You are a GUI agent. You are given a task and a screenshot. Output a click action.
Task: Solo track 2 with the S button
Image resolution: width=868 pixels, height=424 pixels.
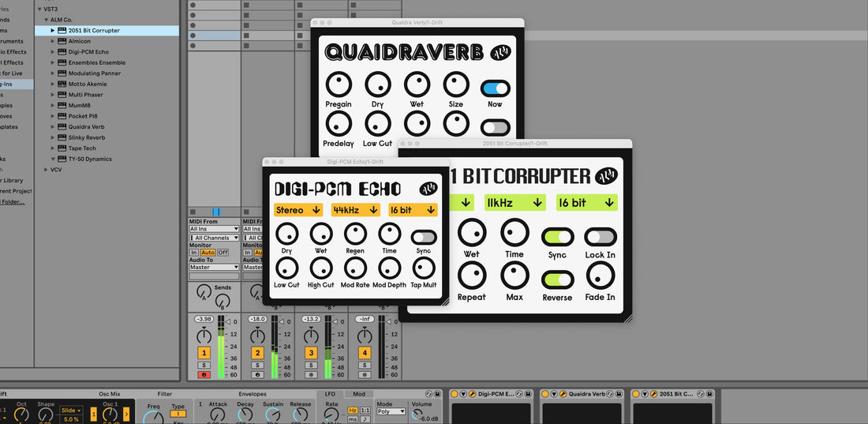pyautogui.click(x=257, y=366)
